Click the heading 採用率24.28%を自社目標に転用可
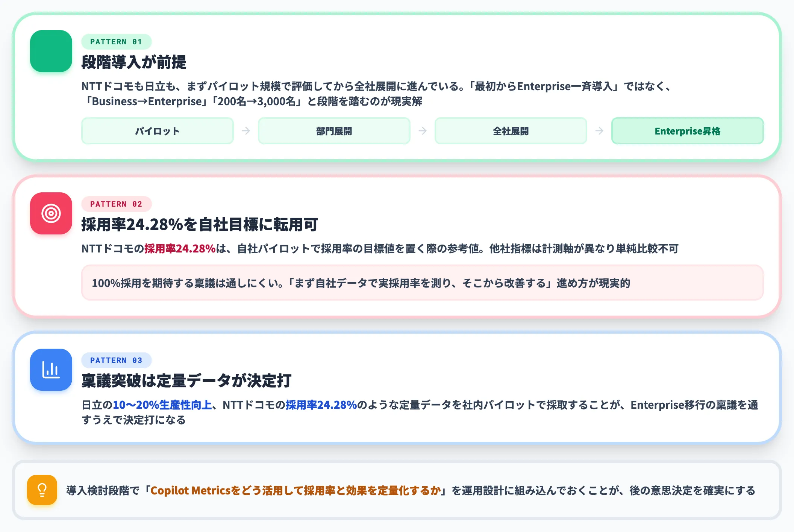 coord(200,224)
